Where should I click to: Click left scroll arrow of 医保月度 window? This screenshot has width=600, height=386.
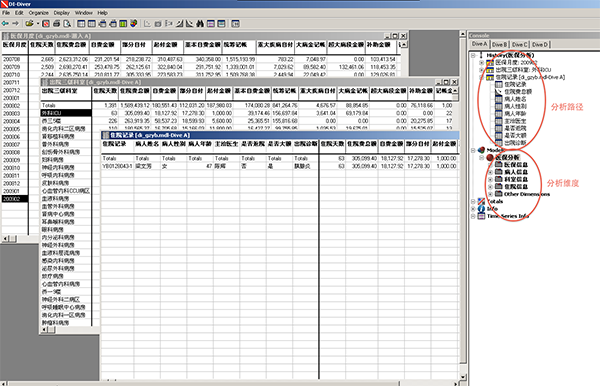tap(5, 238)
